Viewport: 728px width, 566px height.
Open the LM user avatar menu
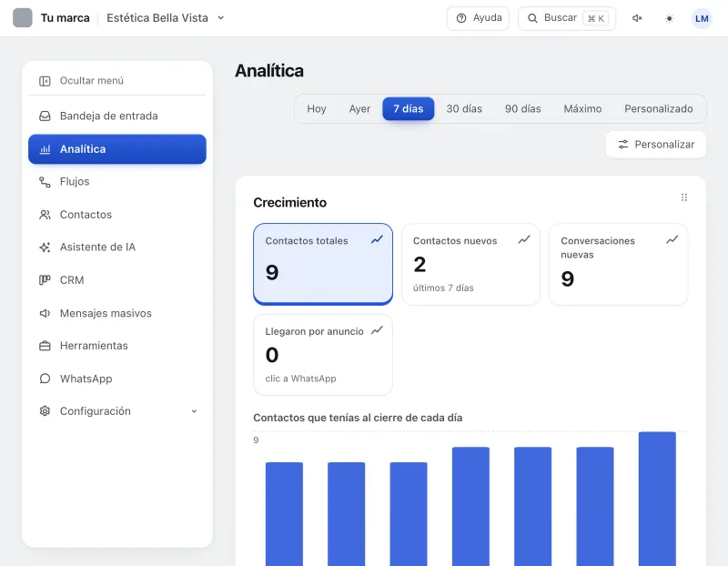tap(702, 18)
